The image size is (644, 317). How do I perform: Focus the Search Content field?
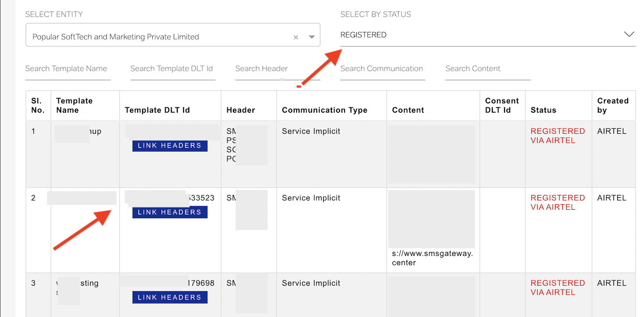click(473, 69)
